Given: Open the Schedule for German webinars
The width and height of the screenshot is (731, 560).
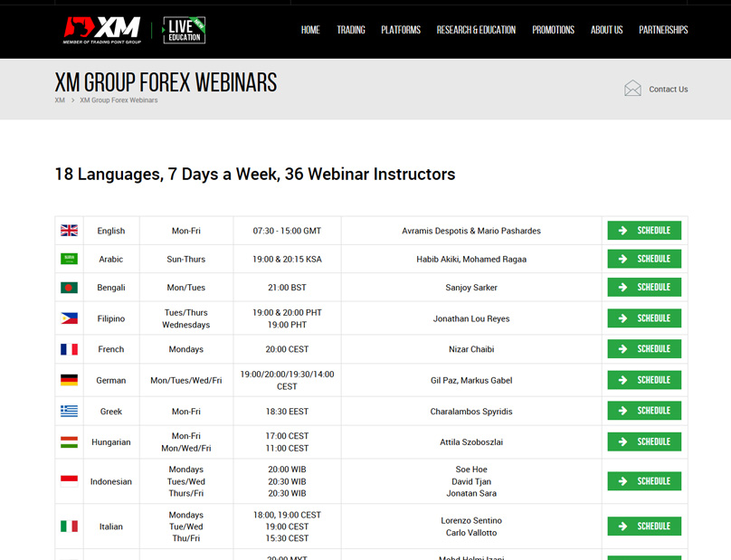Looking at the screenshot, I should (644, 380).
